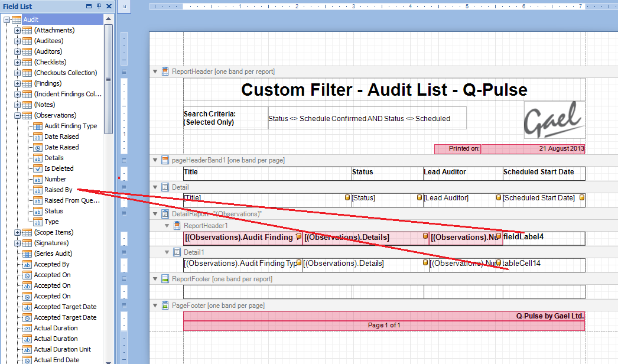
Task: Click the Number field icon
Action: pyautogui.click(x=37, y=180)
